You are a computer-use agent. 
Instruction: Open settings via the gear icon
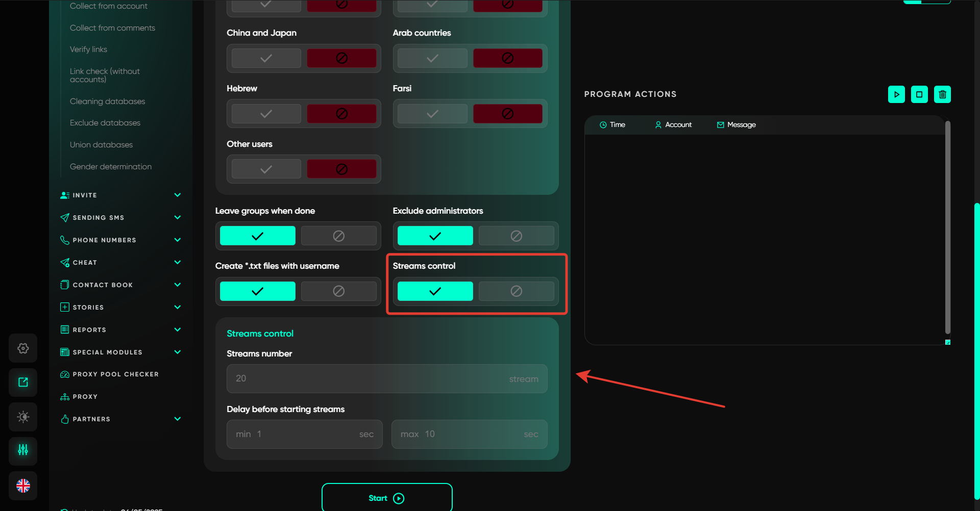(23, 348)
